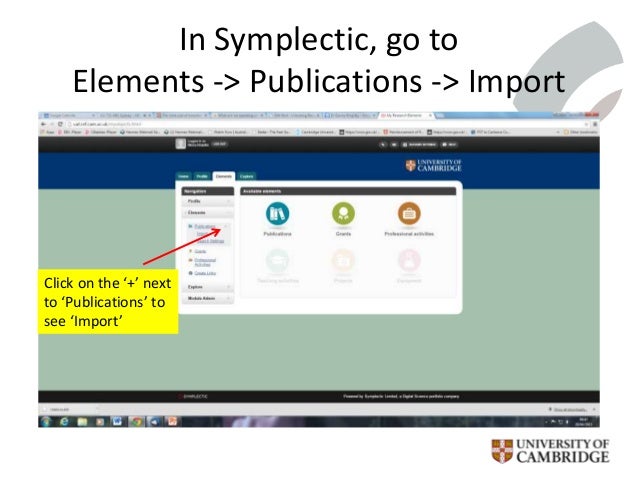Open the Professional Activities navigation link
The height and width of the screenshot is (479, 638).
[205, 262]
